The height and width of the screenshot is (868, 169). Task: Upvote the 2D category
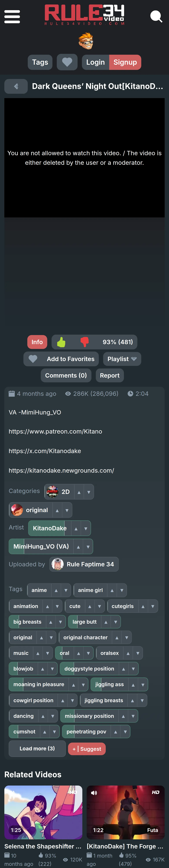79,492
